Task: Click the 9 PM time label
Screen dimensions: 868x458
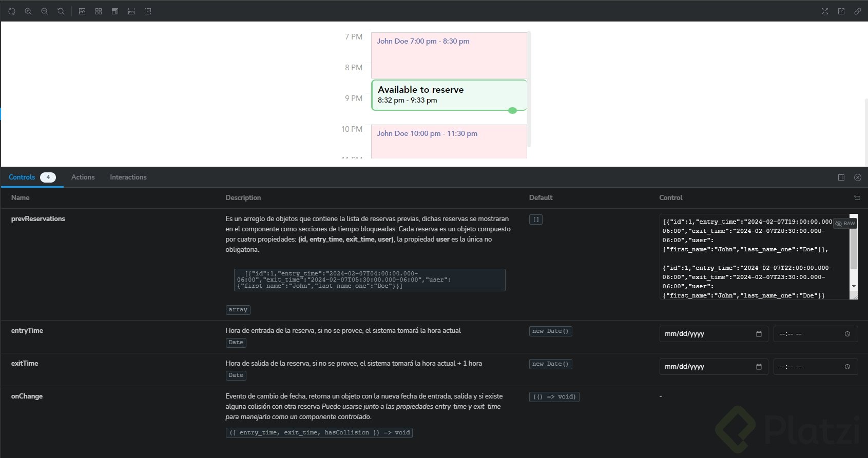Action: pos(354,98)
